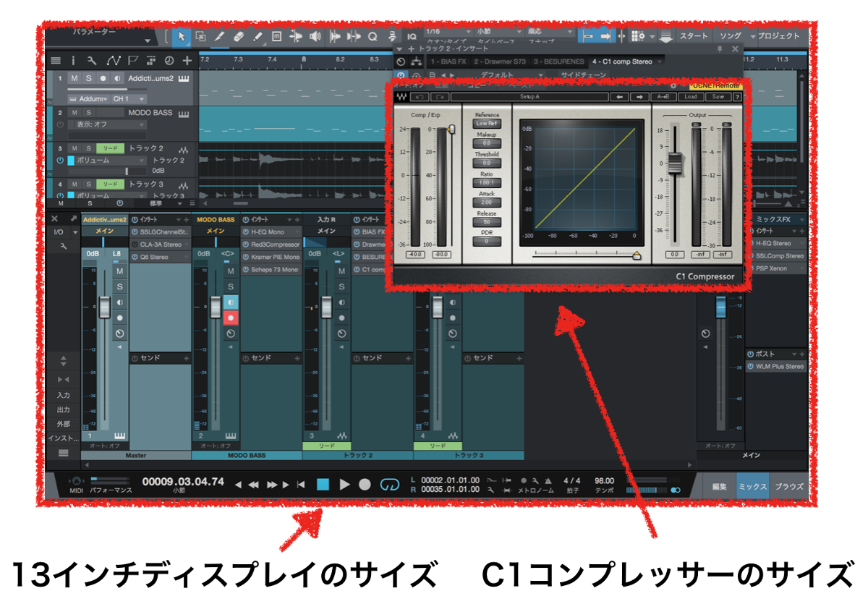The width and height of the screenshot is (868, 604).
Task: Click the Save button in C1 Compressor
Action: 717,96
